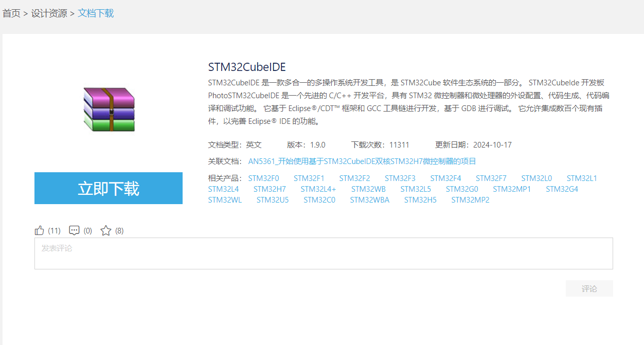Open the STM32L4+ product link
This screenshot has height=345, width=644.
pyautogui.click(x=318, y=189)
